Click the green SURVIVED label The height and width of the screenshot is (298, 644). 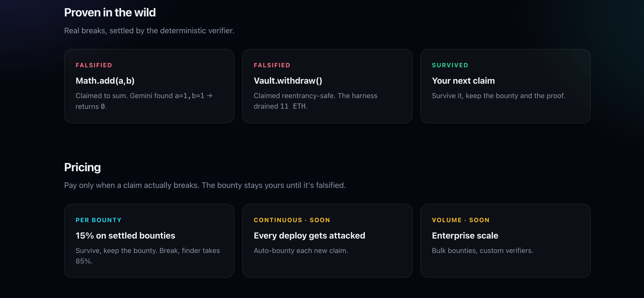pos(450,65)
